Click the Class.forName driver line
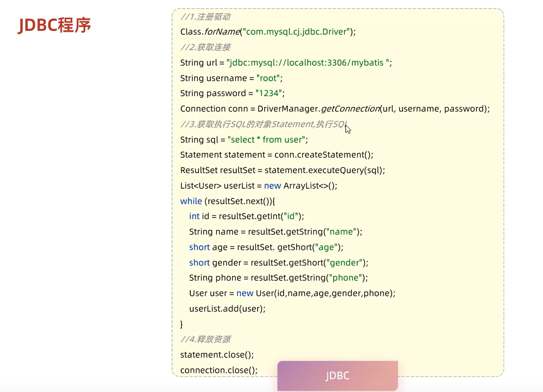Image resolution: width=543 pixels, height=392 pixels. pos(268,32)
